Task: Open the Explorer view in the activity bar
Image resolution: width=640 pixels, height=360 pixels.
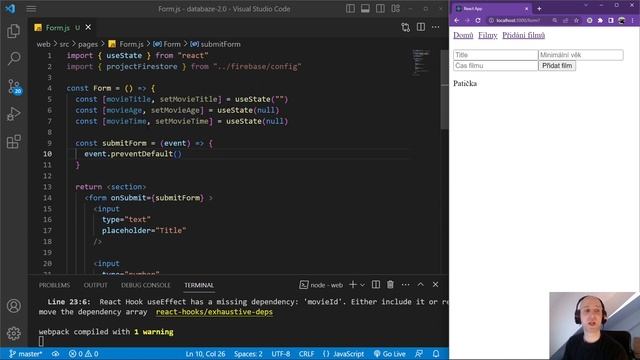Action: (x=13, y=31)
